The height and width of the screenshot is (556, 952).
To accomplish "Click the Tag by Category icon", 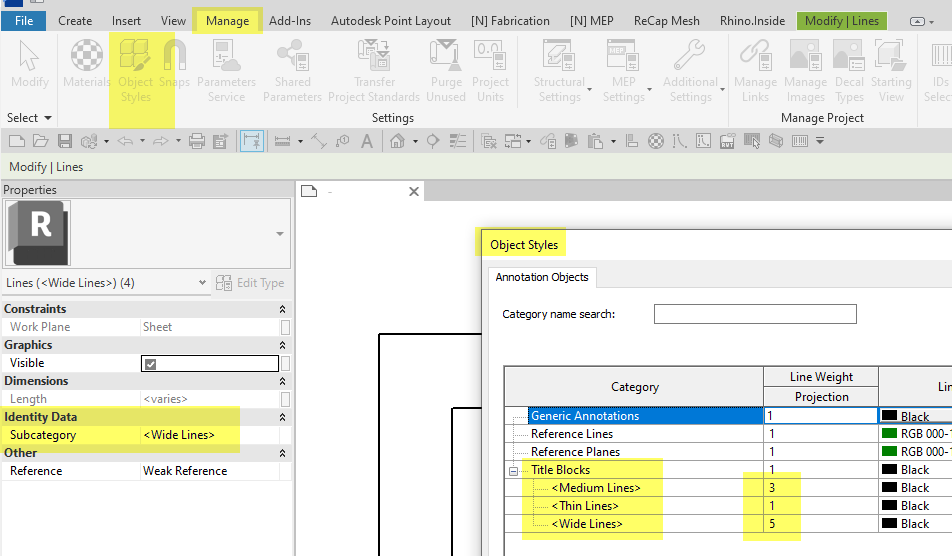I will 343,141.
